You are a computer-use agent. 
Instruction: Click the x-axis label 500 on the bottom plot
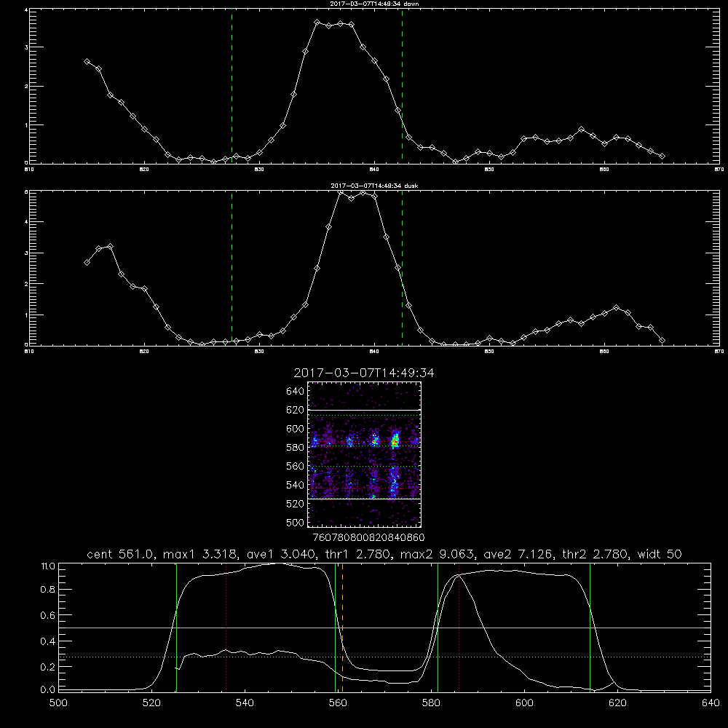click(58, 703)
